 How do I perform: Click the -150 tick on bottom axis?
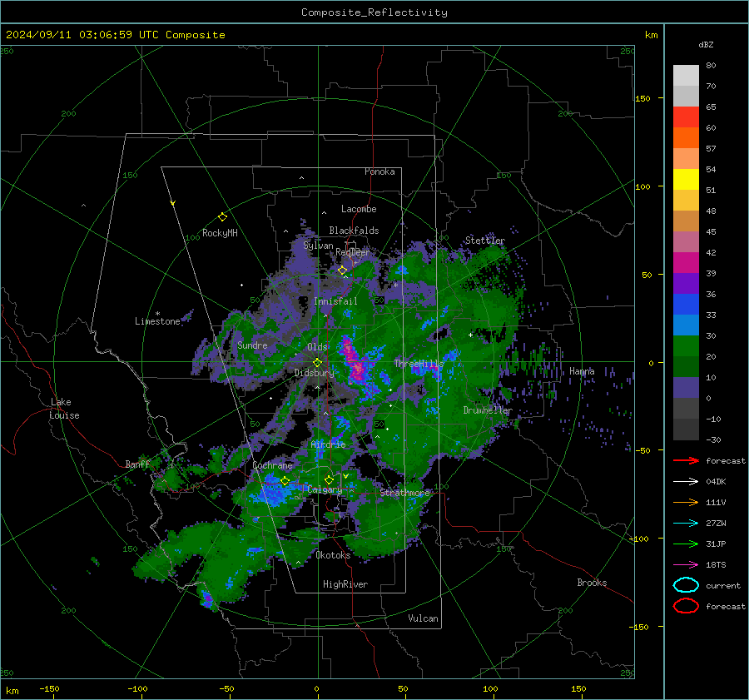(49, 688)
